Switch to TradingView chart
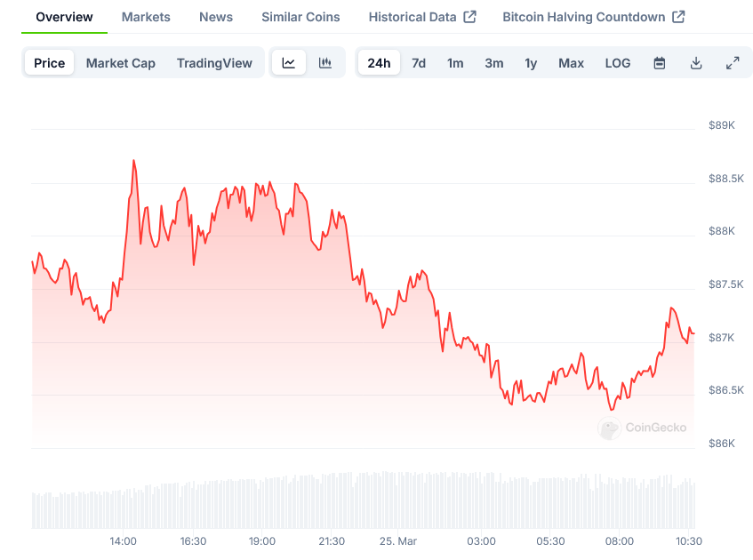 click(214, 63)
